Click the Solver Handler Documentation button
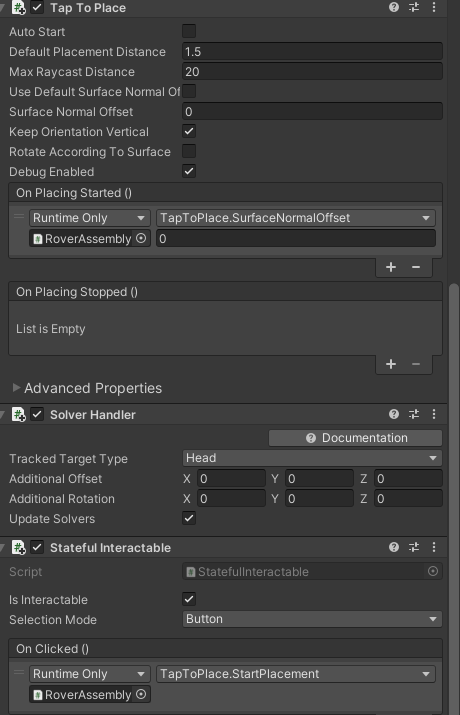Screen dimensions: 460x715 (355, 438)
